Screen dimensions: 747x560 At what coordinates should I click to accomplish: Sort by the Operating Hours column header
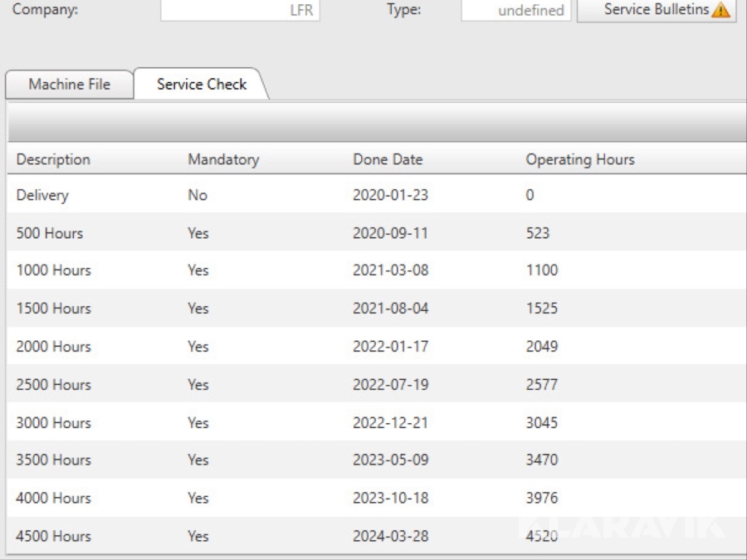coord(580,159)
